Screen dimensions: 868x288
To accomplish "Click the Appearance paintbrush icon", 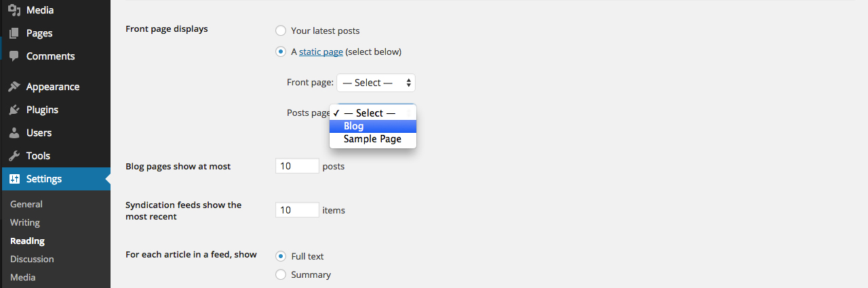I will (14, 87).
